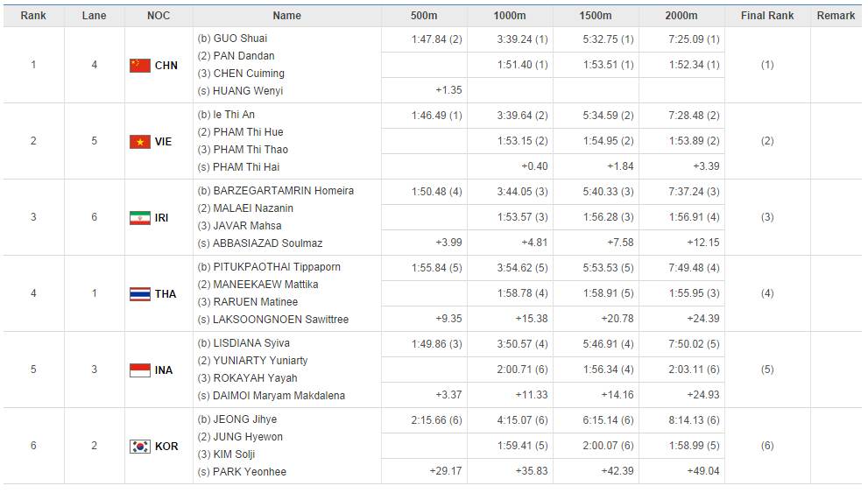Click athlete LISDIANA Syiva's name
This screenshot has height=493, width=868.
pos(251,343)
